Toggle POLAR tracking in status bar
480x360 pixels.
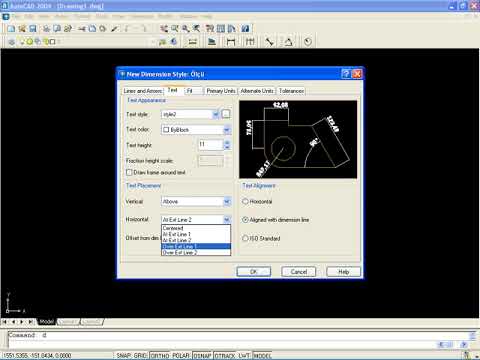[x=181, y=356]
